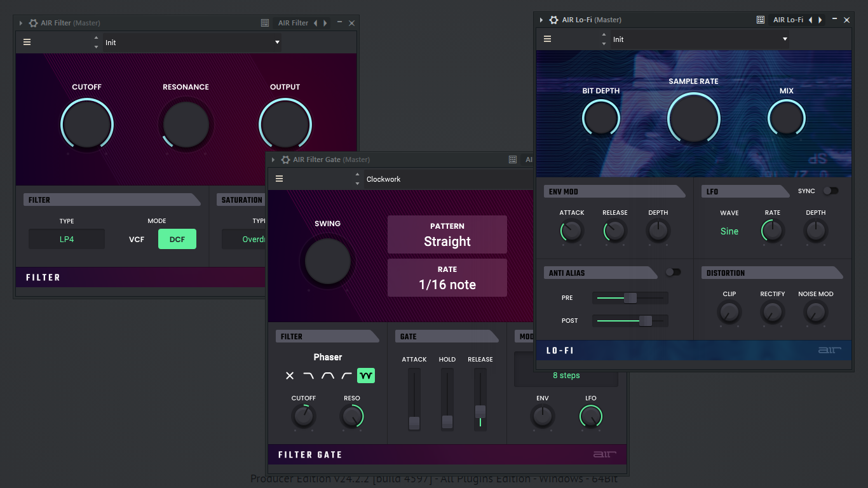Viewport: 868px width, 488px height.
Task: Open AIR Filter Gate settings gear
Action: 286,159
